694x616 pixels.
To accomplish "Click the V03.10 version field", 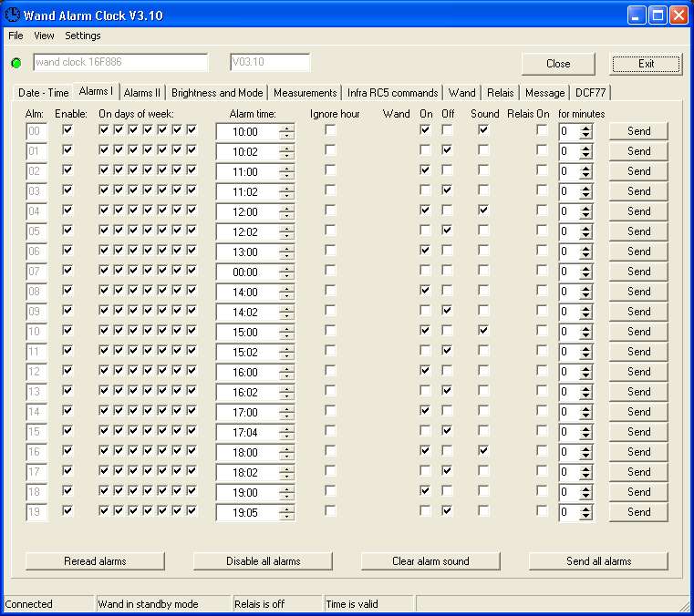I will [270, 62].
